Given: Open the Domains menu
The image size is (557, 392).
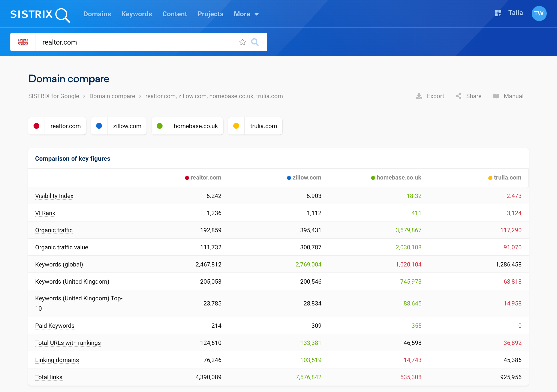Looking at the screenshot, I should [x=97, y=14].
